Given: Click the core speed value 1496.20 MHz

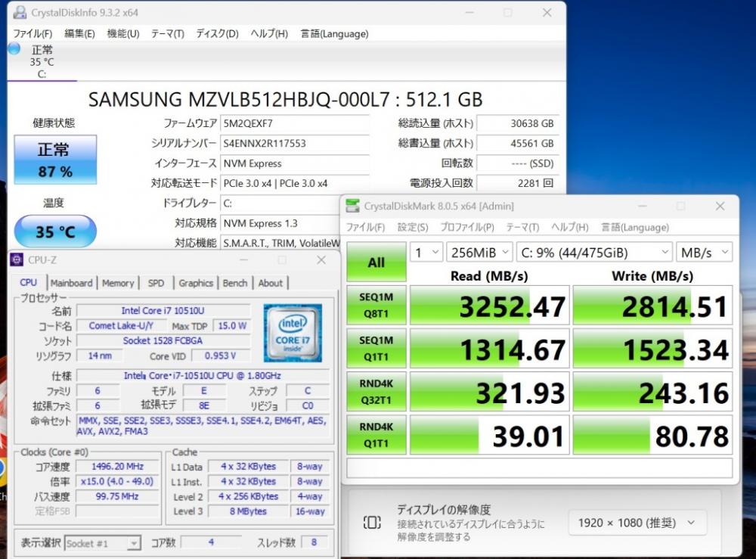Looking at the screenshot, I should tap(117, 467).
